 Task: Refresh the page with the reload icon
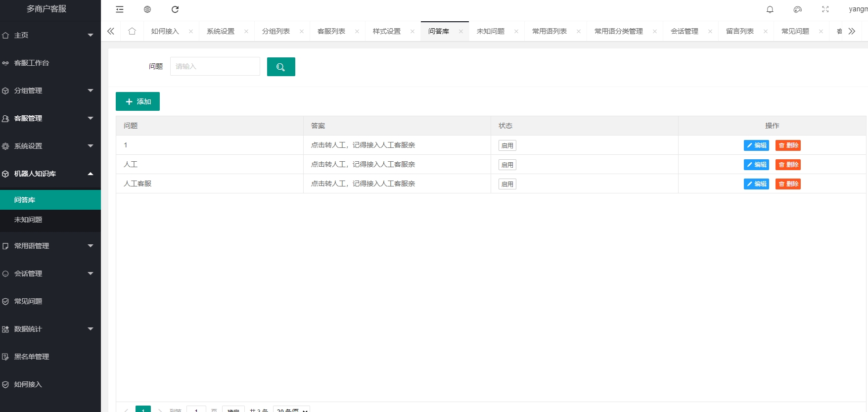(x=175, y=9)
